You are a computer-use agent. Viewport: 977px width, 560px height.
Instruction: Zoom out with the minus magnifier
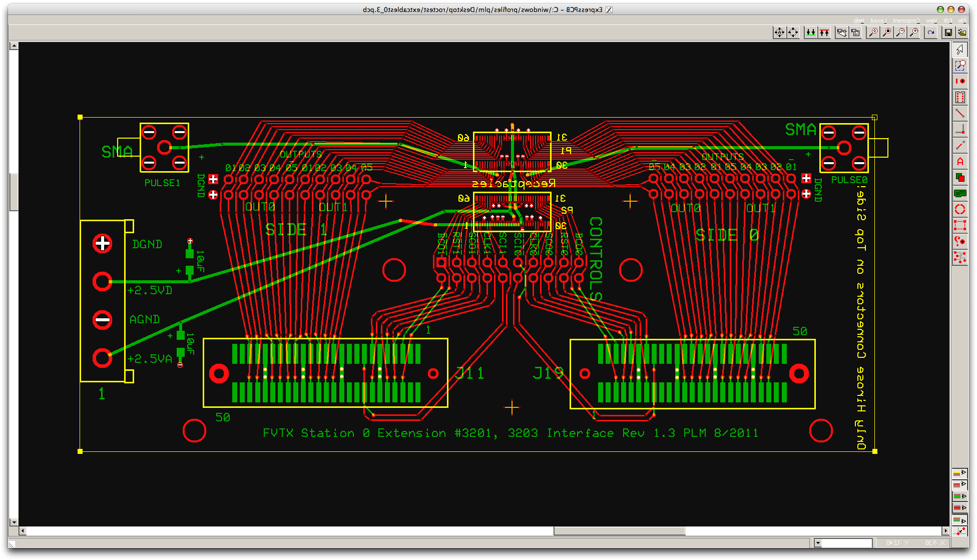[900, 33]
